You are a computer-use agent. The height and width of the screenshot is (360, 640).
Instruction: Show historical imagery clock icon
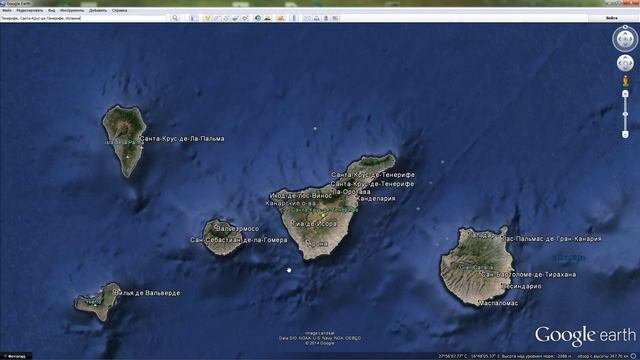pos(258,18)
